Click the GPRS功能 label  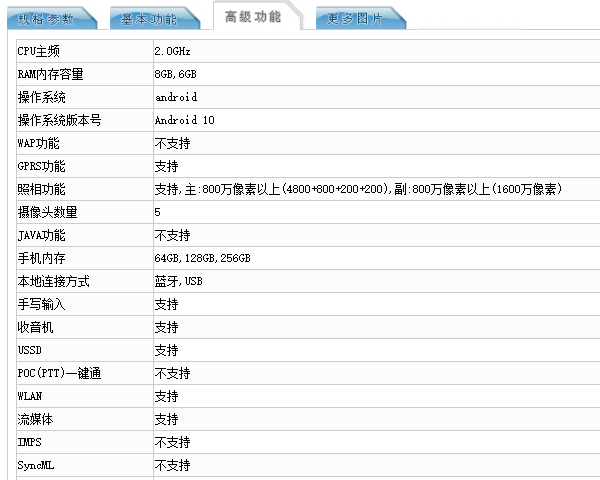[x=41, y=166]
